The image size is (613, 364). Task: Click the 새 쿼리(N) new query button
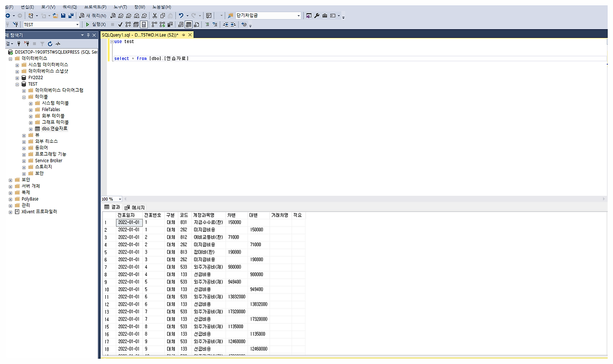92,15
